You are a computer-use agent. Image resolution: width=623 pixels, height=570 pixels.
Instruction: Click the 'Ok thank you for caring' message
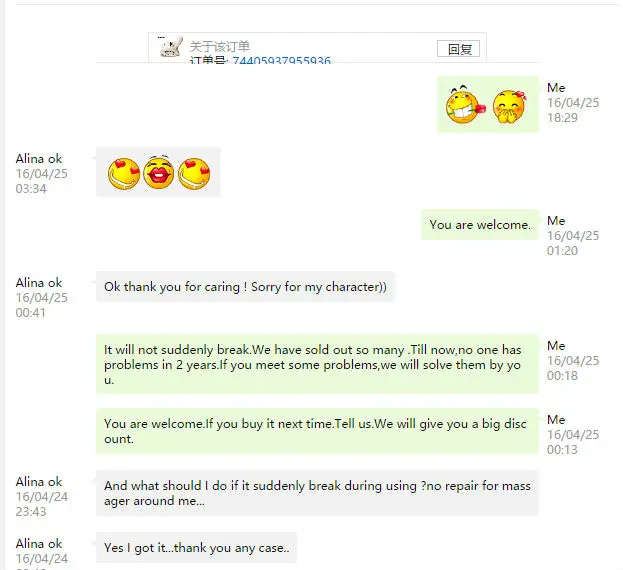245,287
